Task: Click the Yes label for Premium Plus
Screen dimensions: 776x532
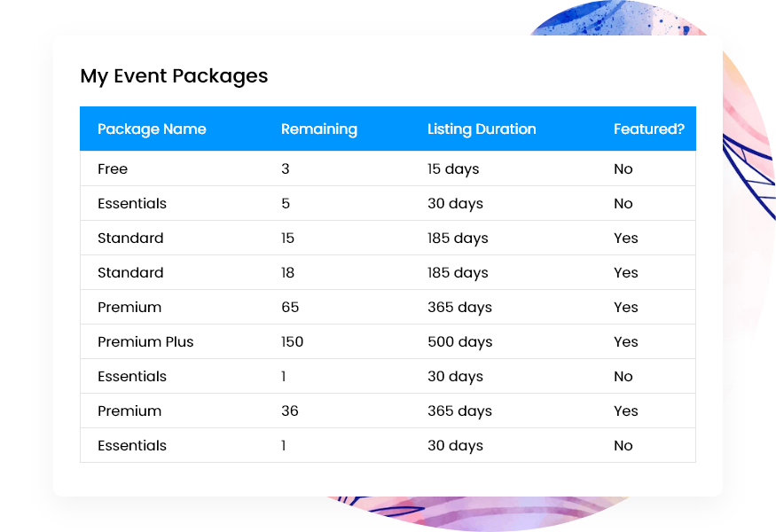Action: coord(625,341)
